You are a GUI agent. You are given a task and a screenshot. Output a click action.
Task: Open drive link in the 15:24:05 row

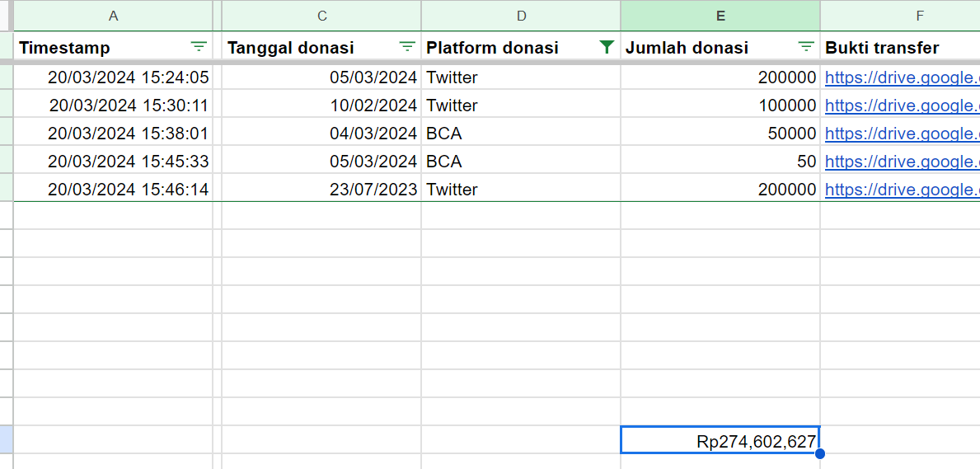coord(902,77)
